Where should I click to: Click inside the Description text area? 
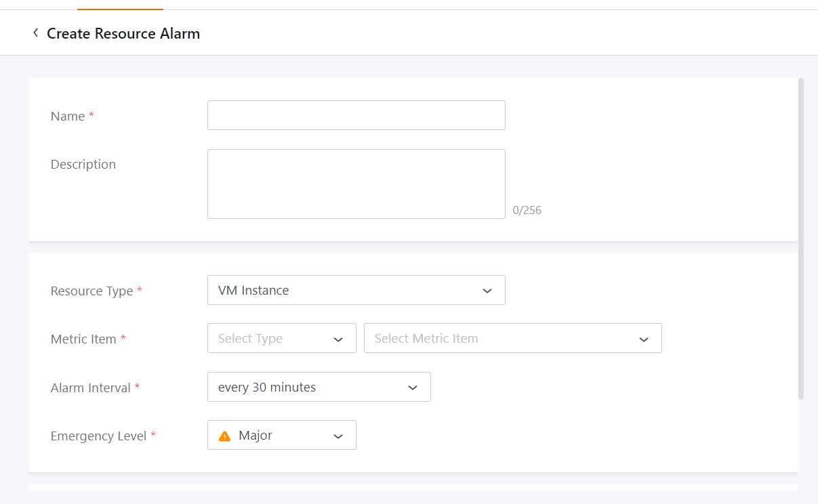pos(356,184)
